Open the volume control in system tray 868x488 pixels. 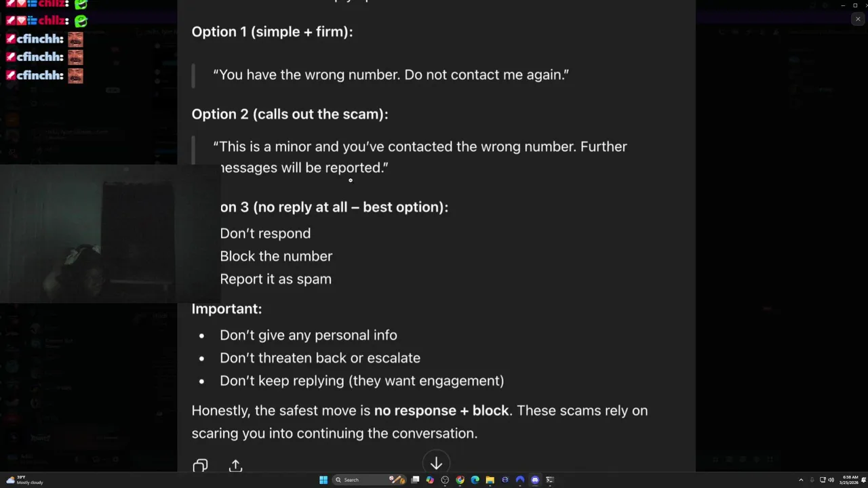coord(831,480)
